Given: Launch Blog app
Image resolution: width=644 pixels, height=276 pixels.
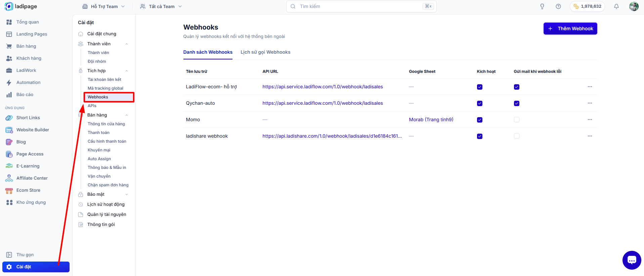Looking at the screenshot, I should [21, 142].
